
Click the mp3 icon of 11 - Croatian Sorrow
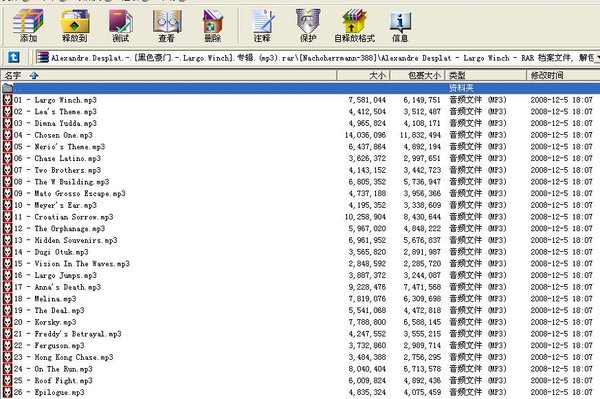point(7,217)
